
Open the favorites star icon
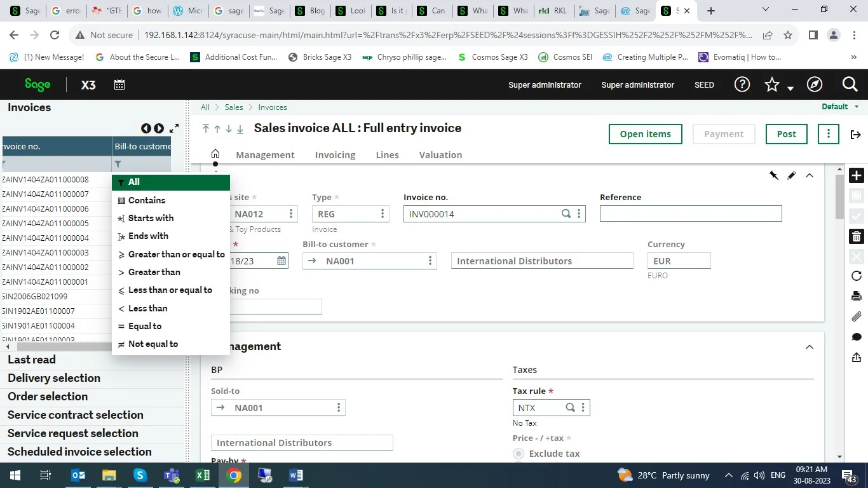click(772, 85)
